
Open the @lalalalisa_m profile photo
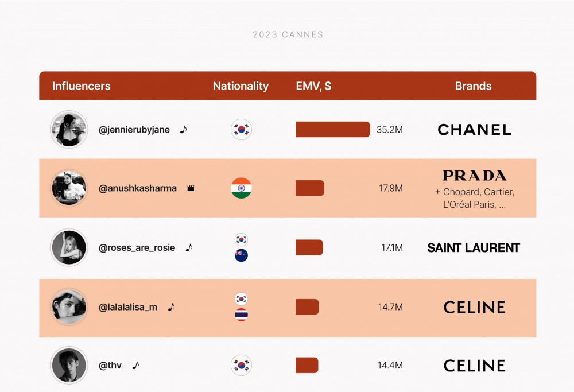[69, 306]
